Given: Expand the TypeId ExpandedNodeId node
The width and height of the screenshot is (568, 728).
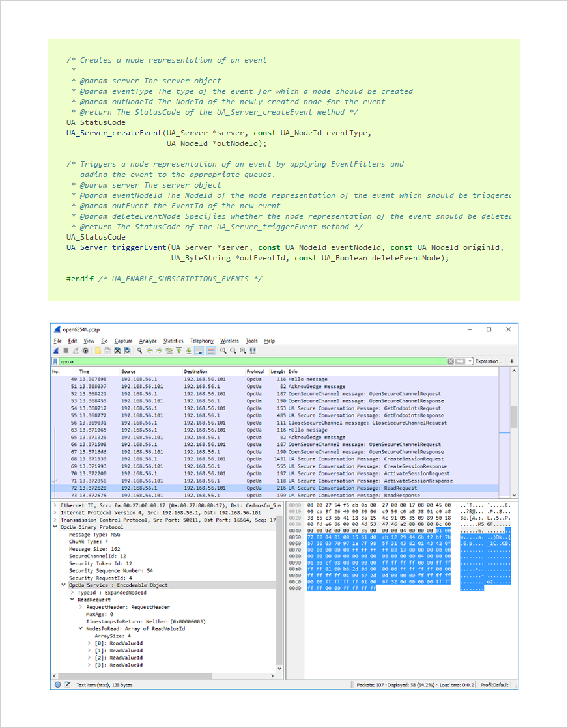Looking at the screenshot, I should click(x=72, y=593).
